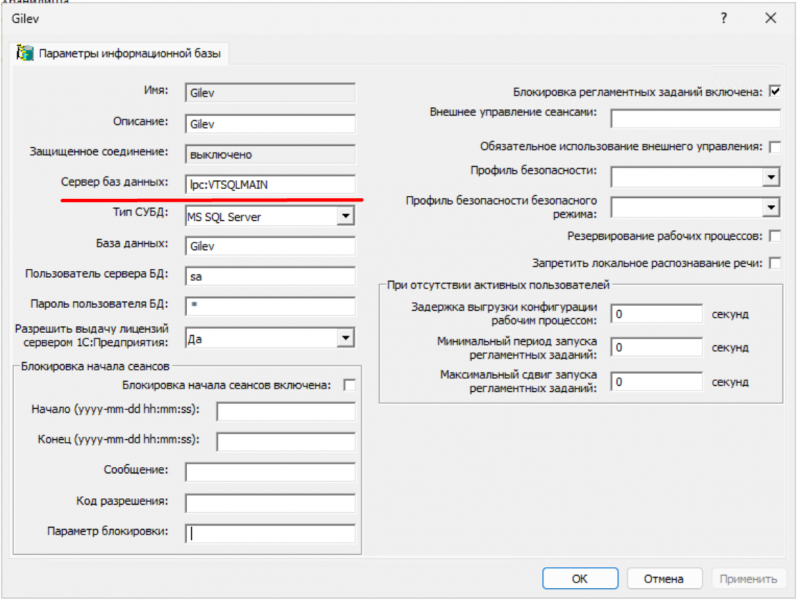Click the Сообщение input field
The width and height of the screenshot is (800, 604).
[270, 472]
